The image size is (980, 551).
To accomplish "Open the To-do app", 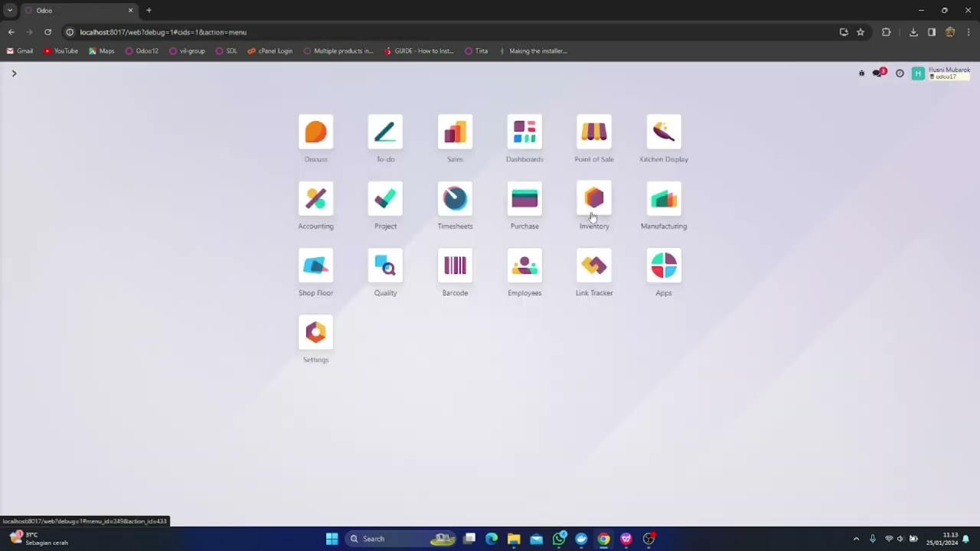I will [x=385, y=132].
